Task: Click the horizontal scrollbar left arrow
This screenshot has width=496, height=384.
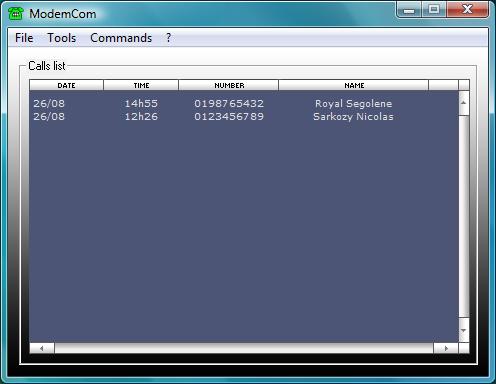Action: pyautogui.click(x=42, y=348)
